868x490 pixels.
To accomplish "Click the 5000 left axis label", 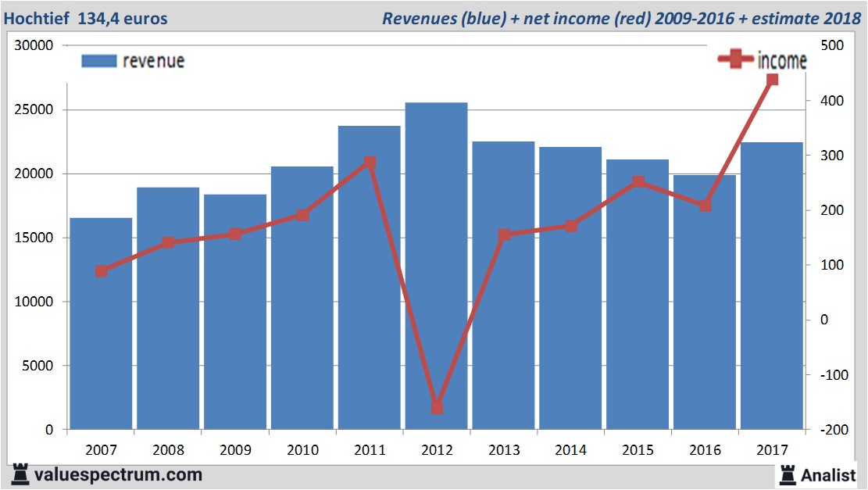I will point(38,366).
